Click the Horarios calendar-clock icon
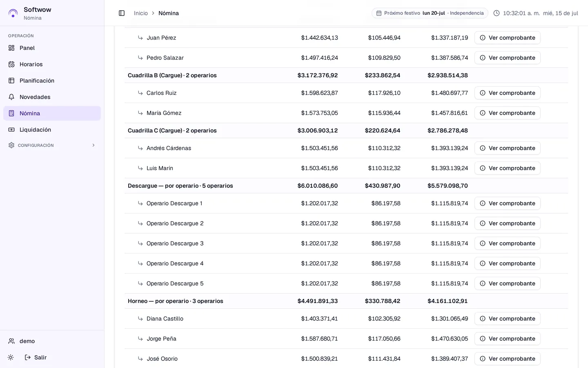Viewport: 588px width, 368px height. tap(11, 64)
